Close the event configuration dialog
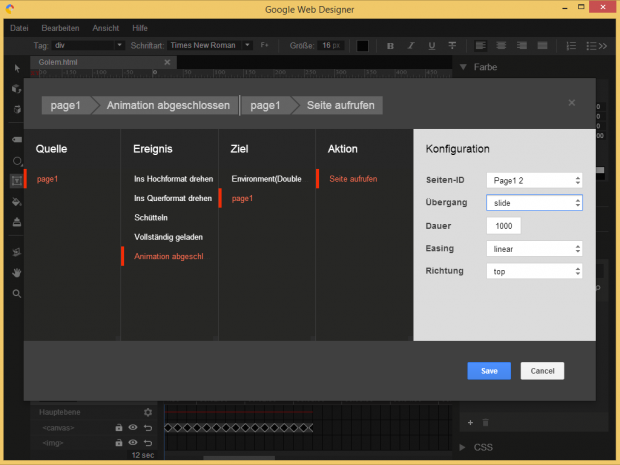 [572, 102]
